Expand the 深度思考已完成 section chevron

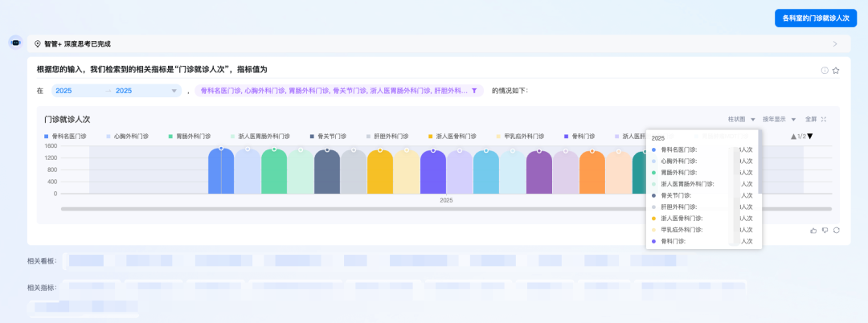pyautogui.click(x=835, y=43)
